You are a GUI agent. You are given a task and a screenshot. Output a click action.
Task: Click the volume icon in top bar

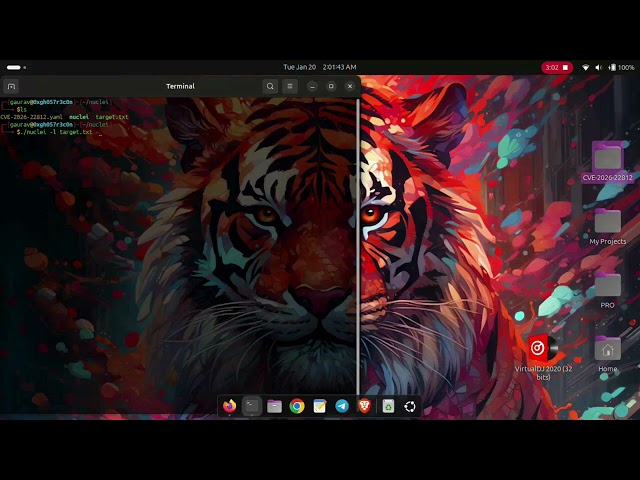[x=598, y=67]
